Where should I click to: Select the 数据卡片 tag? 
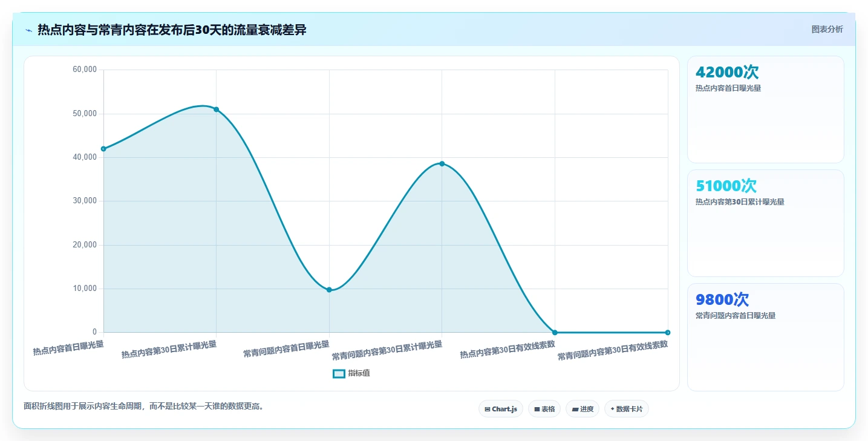coord(627,409)
